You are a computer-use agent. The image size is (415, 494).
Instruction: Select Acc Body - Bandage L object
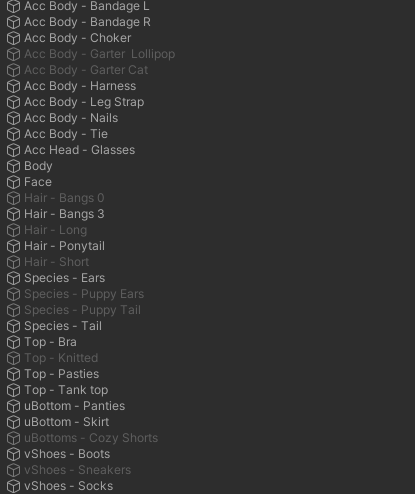pyautogui.click(x=87, y=6)
